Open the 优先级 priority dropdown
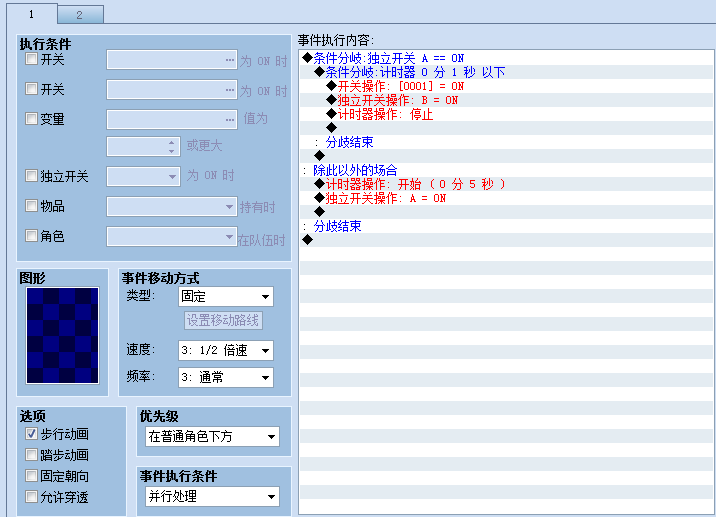This screenshot has width=716, height=517. pos(212,437)
